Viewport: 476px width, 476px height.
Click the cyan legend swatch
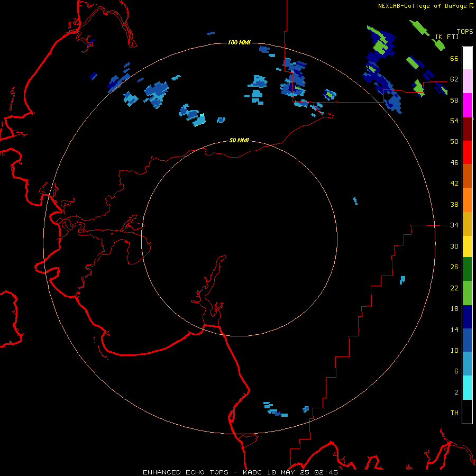pos(467,388)
